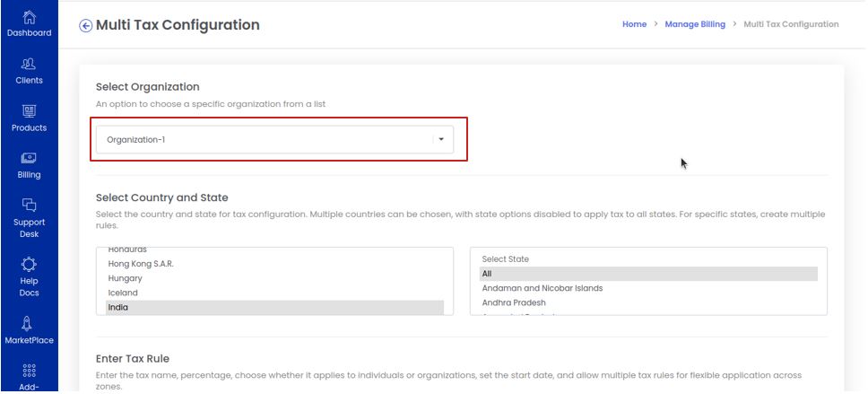Open the Help Docs icon
This screenshot has height=394, width=868.
(x=29, y=265)
